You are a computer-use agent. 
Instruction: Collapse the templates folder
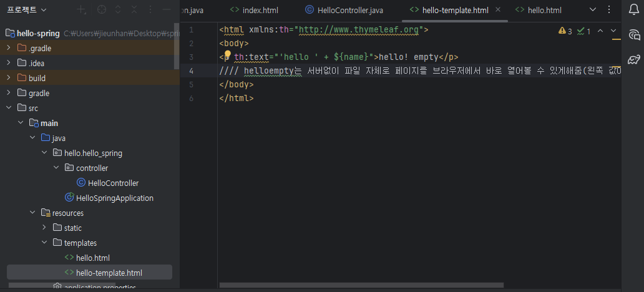[x=44, y=243]
